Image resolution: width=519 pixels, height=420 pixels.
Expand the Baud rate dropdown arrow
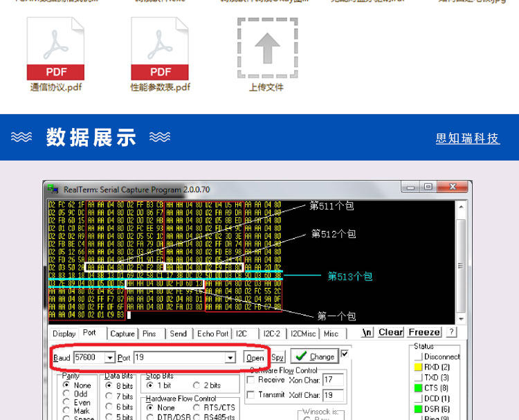[x=109, y=358]
